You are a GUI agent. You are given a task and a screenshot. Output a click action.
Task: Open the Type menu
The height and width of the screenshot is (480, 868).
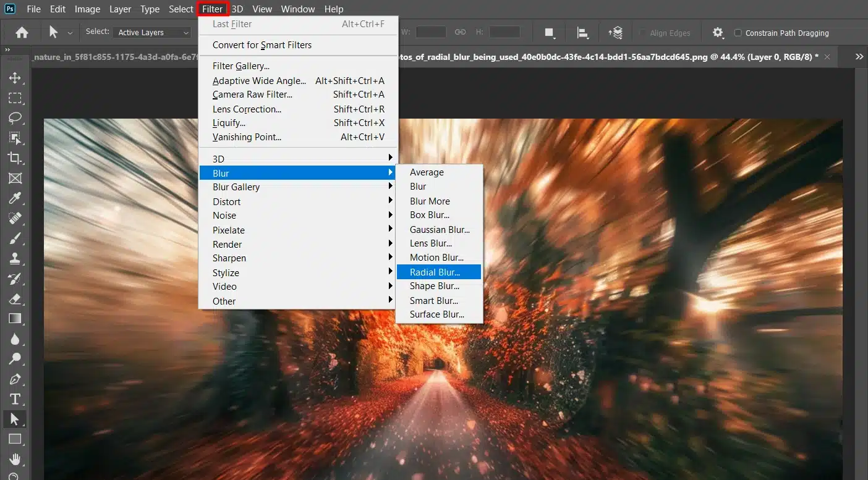(x=150, y=9)
